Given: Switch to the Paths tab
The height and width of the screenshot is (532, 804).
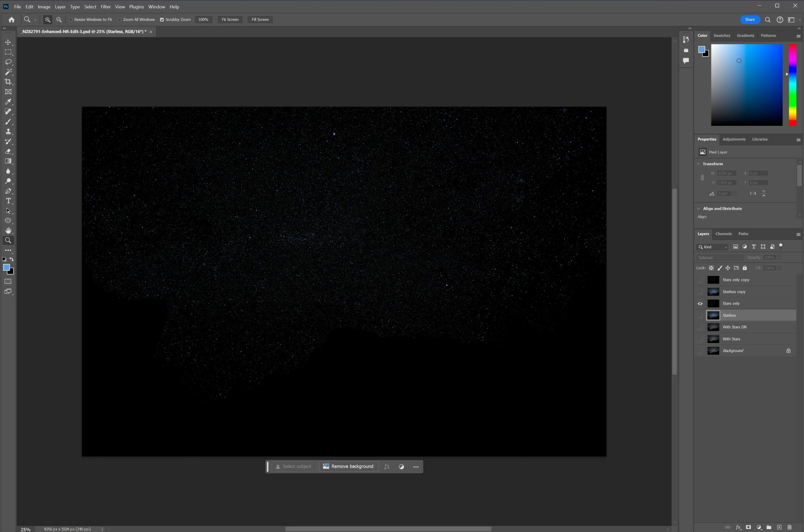Looking at the screenshot, I should click(x=743, y=234).
